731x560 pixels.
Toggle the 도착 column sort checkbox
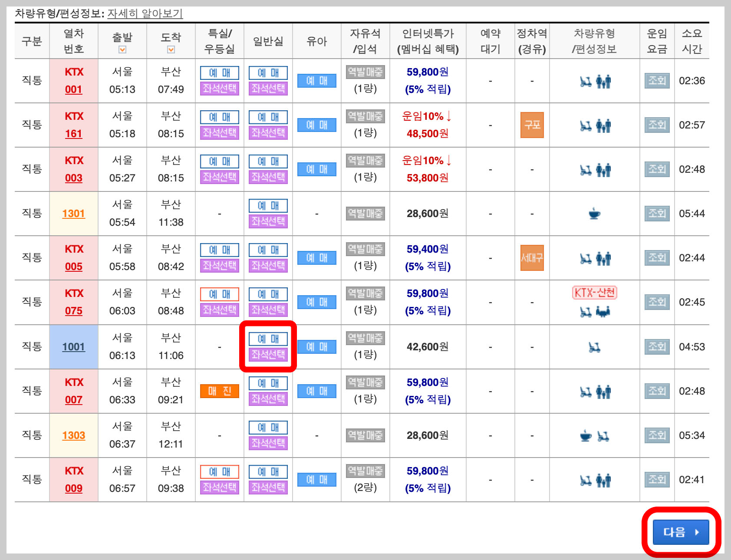pyautogui.click(x=171, y=49)
